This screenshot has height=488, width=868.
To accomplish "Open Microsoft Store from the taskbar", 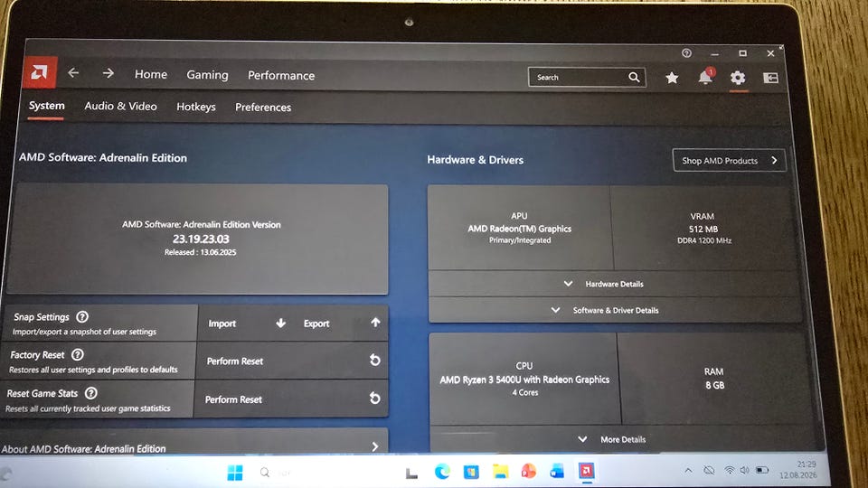I will [x=471, y=472].
